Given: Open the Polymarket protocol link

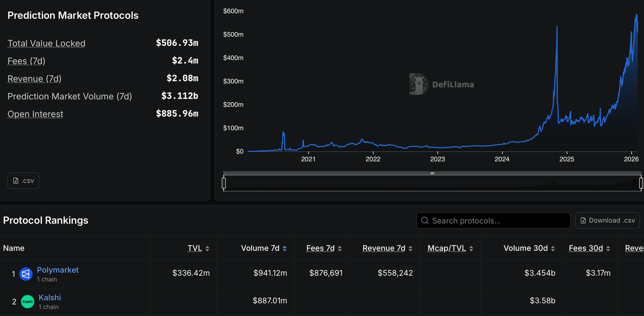Looking at the screenshot, I should (58, 270).
